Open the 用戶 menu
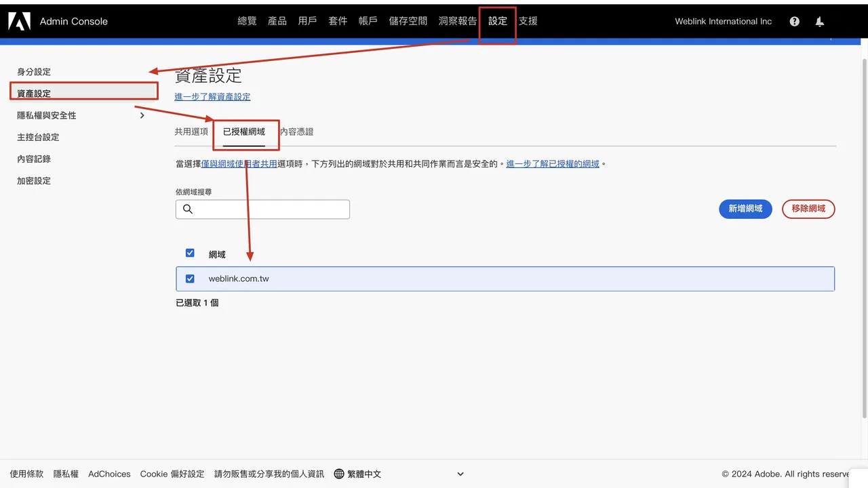Viewport: 868px width, 488px height. [307, 21]
